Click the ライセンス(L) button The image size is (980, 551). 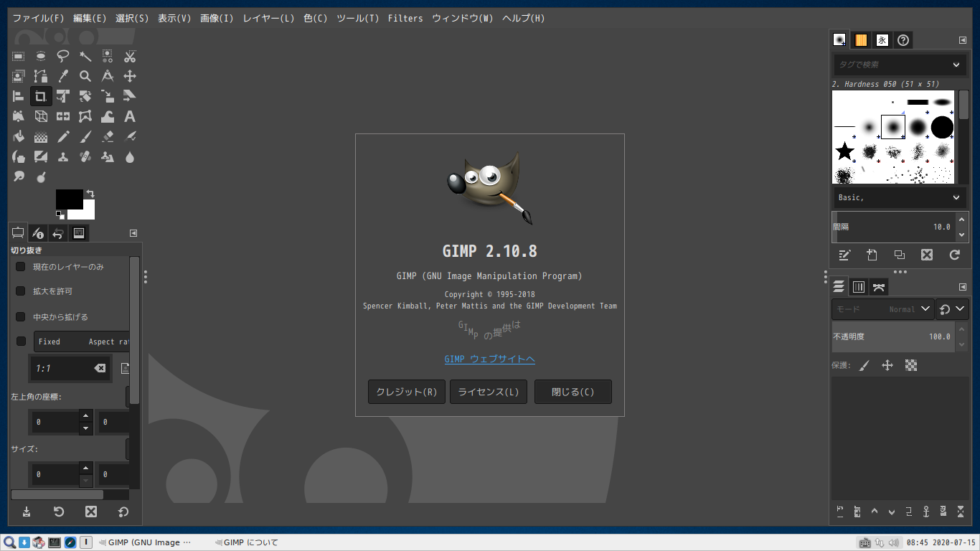point(489,392)
